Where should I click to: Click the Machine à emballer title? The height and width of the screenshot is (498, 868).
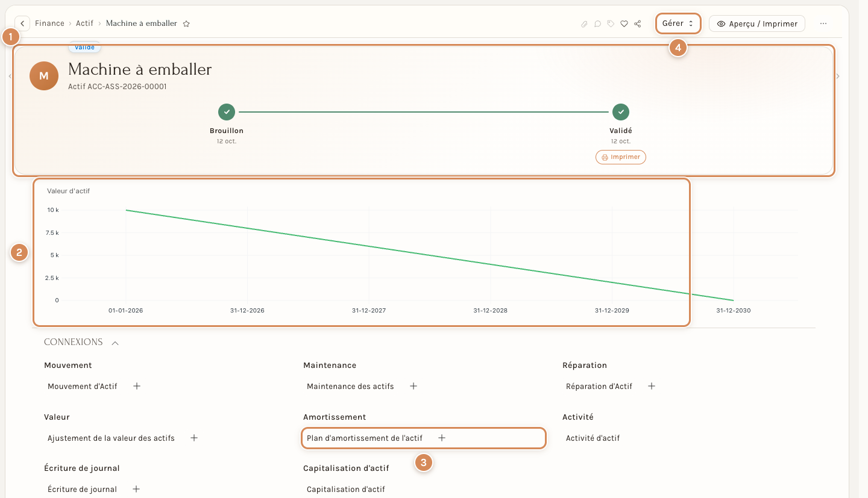(x=140, y=69)
